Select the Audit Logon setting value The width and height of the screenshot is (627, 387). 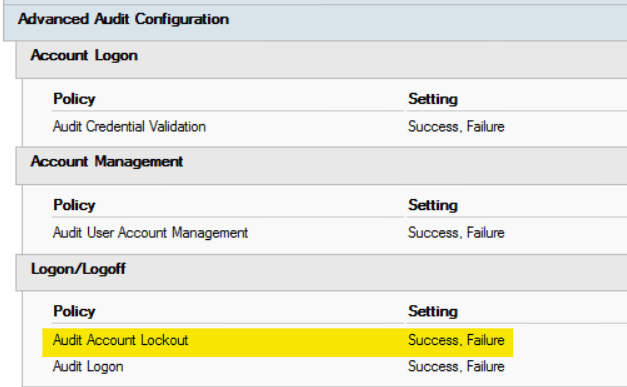tap(456, 367)
